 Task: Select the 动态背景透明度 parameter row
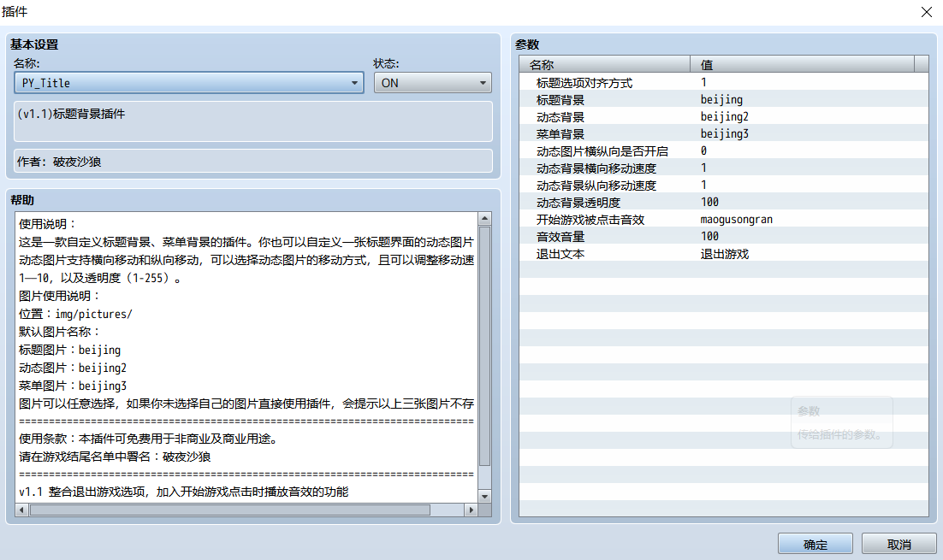(723, 203)
